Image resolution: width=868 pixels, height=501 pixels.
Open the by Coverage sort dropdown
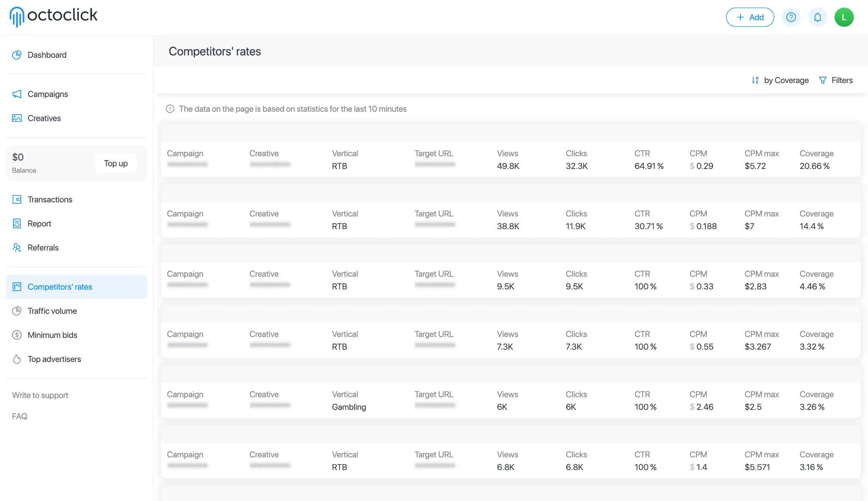(x=780, y=80)
